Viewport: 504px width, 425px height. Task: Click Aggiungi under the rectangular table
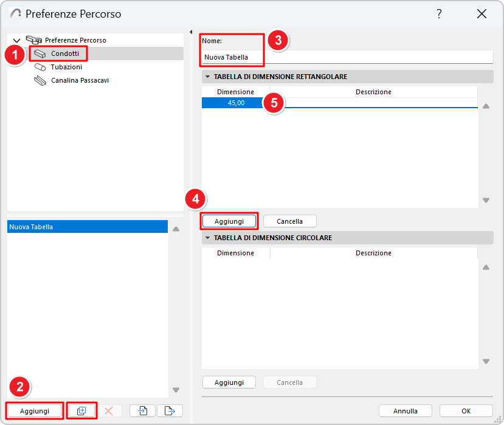[229, 221]
